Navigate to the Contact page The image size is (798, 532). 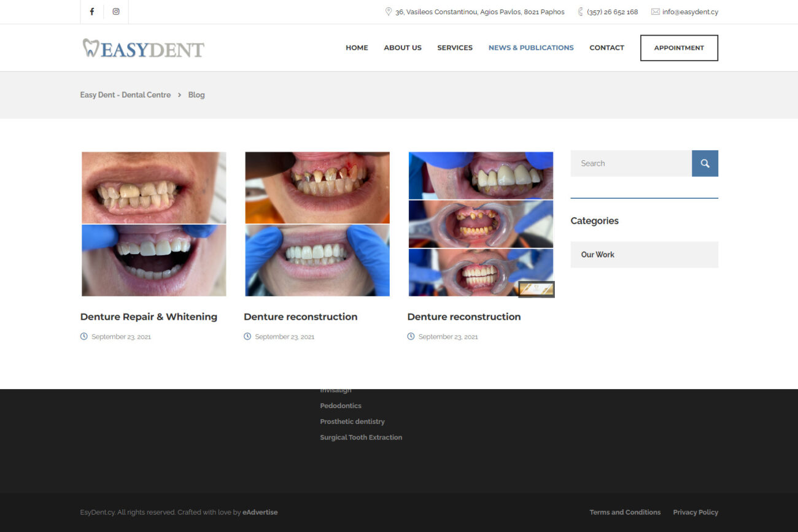(x=606, y=48)
